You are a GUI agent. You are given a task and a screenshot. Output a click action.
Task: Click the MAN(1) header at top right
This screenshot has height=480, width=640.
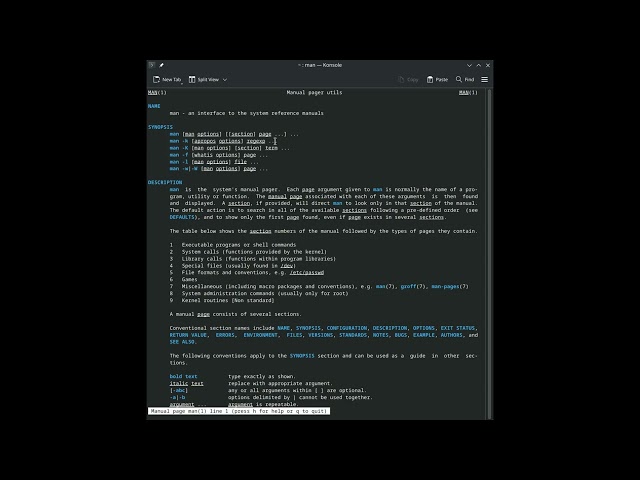point(468,93)
